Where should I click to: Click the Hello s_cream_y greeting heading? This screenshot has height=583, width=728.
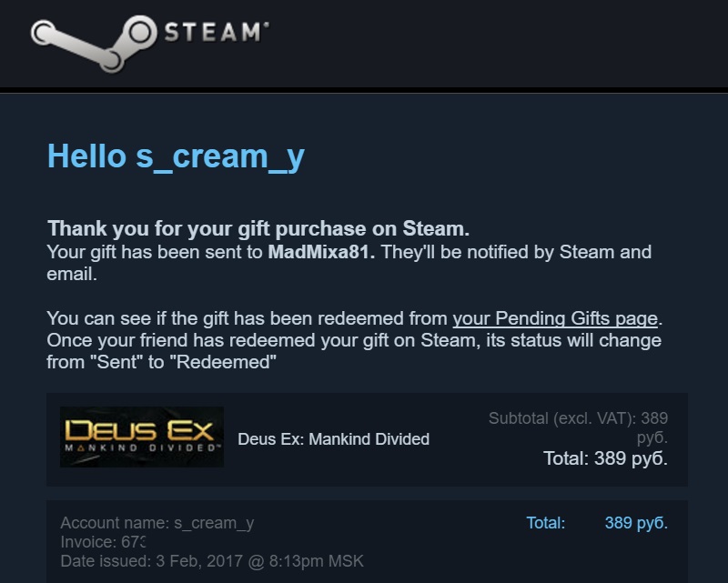(176, 156)
